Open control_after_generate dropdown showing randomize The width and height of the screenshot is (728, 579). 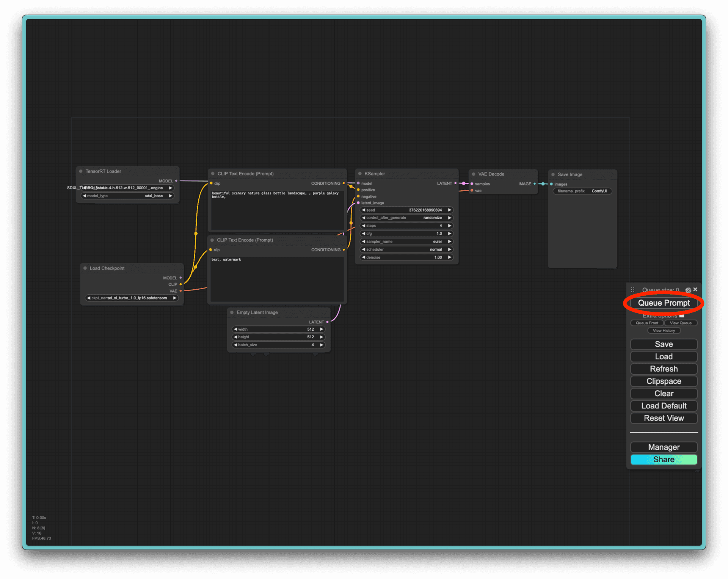406,218
